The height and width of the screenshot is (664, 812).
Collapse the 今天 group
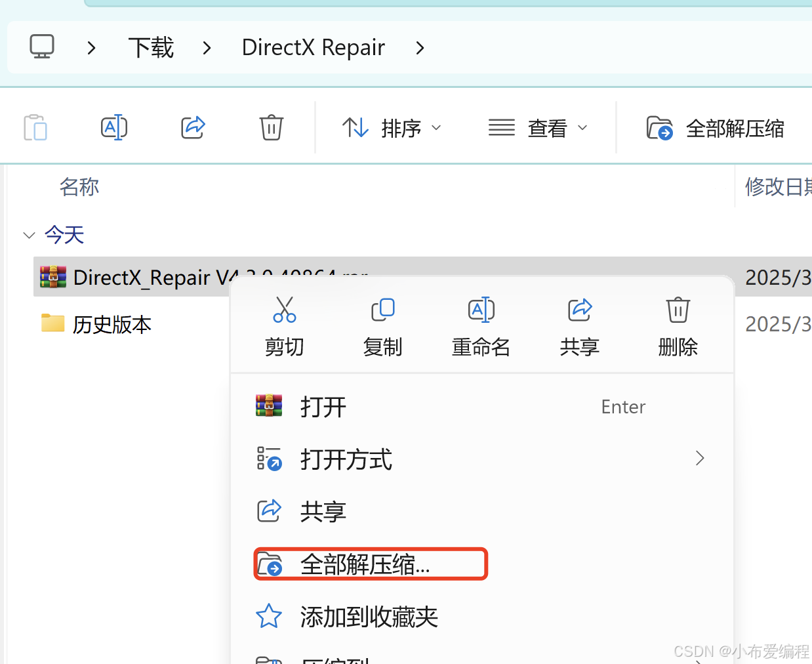(x=29, y=235)
